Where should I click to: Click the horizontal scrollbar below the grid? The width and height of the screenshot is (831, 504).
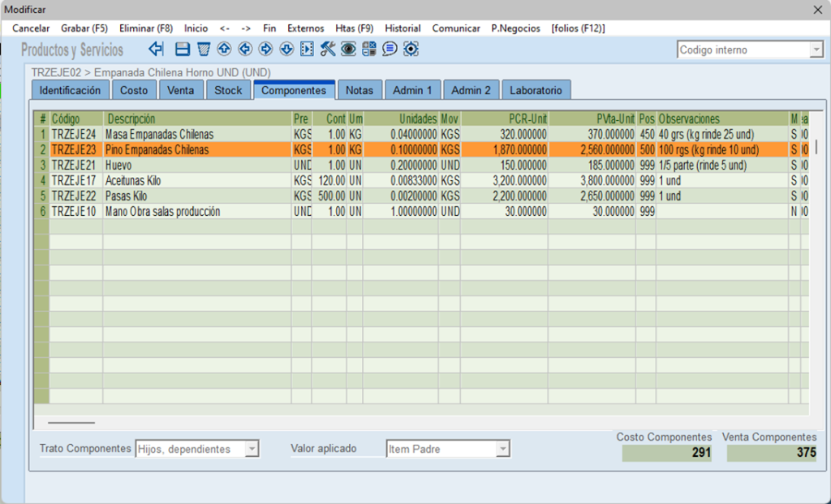tap(71, 422)
